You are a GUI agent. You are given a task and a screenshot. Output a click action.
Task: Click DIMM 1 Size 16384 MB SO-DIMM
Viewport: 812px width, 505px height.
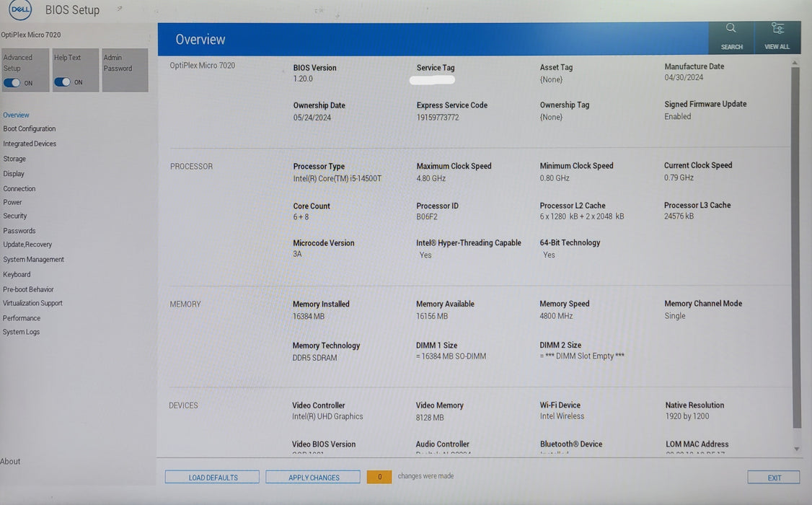451,356
